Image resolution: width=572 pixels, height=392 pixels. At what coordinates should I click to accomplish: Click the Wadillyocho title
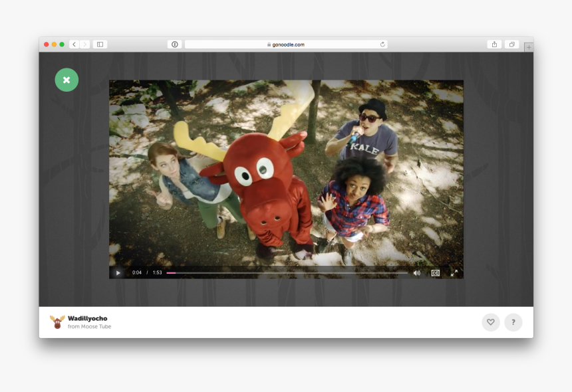click(x=88, y=318)
